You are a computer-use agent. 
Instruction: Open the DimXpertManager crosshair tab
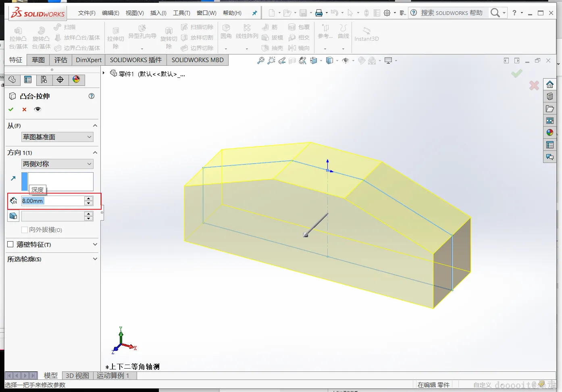pos(60,79)
